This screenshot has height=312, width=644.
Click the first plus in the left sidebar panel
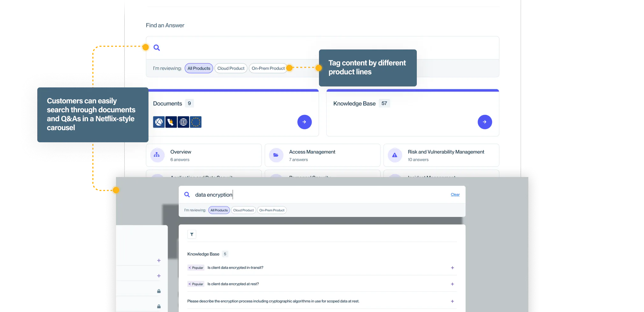pyautogui.click(x=159, y=261)
